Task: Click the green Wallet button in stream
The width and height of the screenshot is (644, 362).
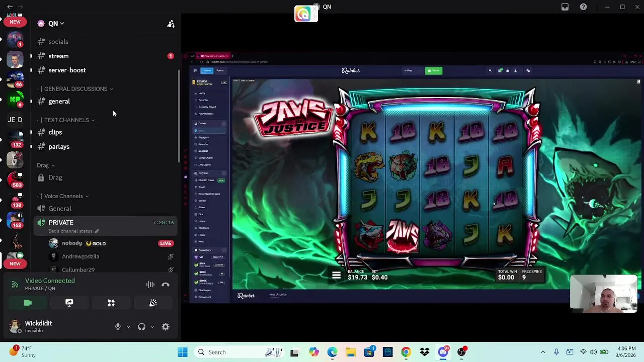Action: [x=434, y=71]
